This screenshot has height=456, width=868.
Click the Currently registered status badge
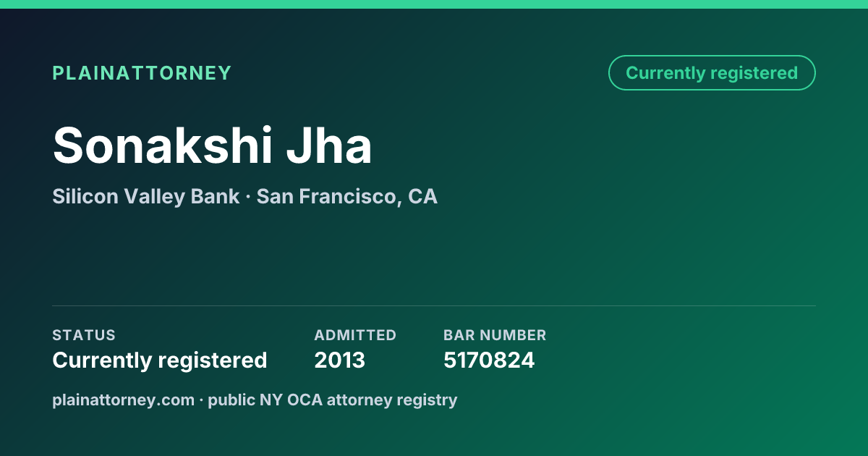712,73
